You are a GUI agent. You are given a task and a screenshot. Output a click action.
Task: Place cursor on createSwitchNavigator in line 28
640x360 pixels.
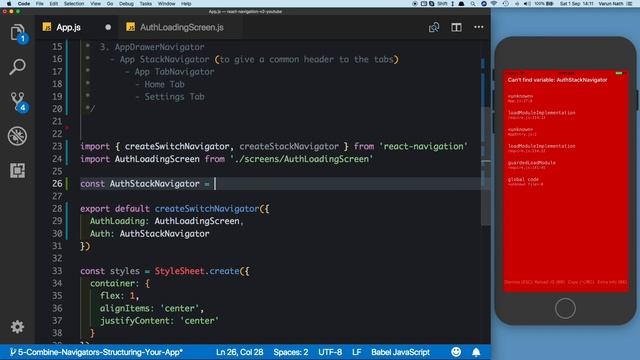[x=207, y=209]
